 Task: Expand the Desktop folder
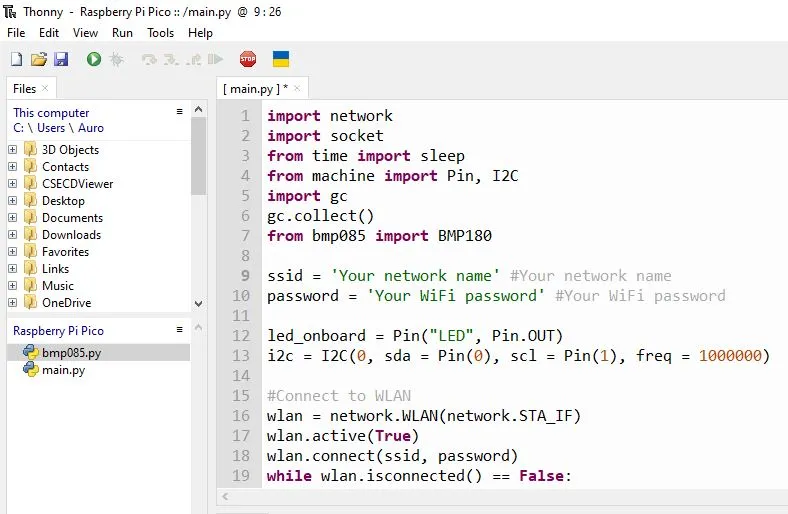[x=13, y=201]
